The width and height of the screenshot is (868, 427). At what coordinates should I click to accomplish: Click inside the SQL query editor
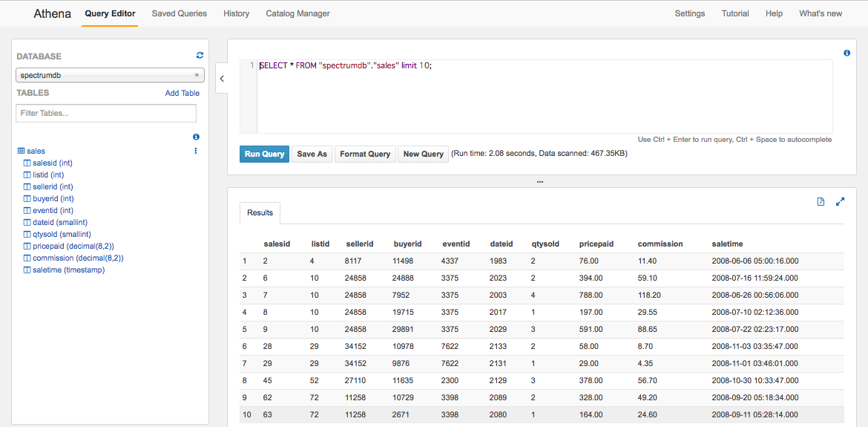click(x=545, y=97)
